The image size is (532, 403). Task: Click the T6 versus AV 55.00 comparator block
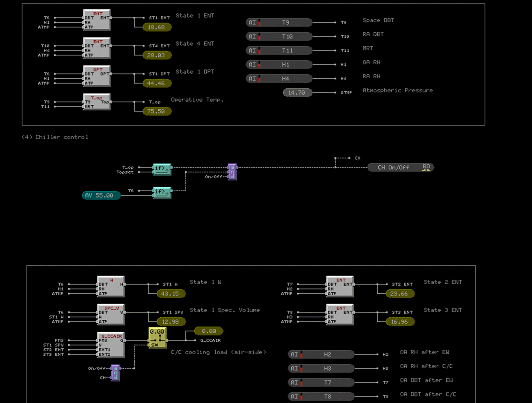tap(162, 193)
